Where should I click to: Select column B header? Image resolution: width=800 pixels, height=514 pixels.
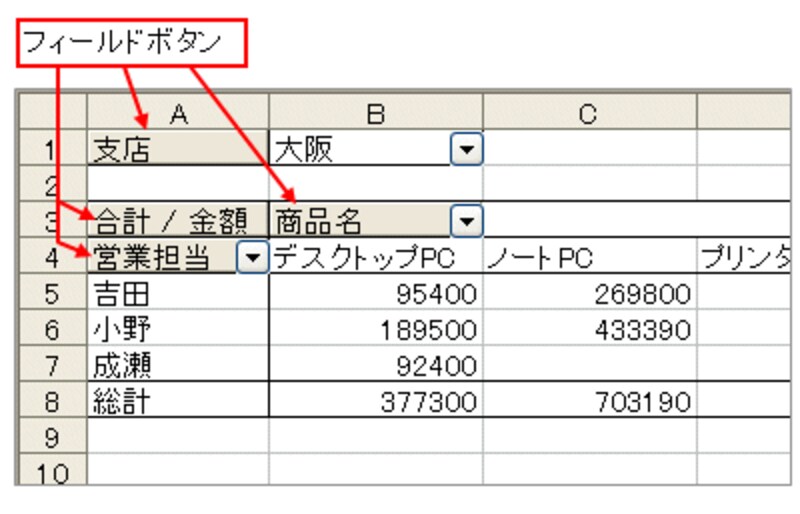(x=375, y=114)
